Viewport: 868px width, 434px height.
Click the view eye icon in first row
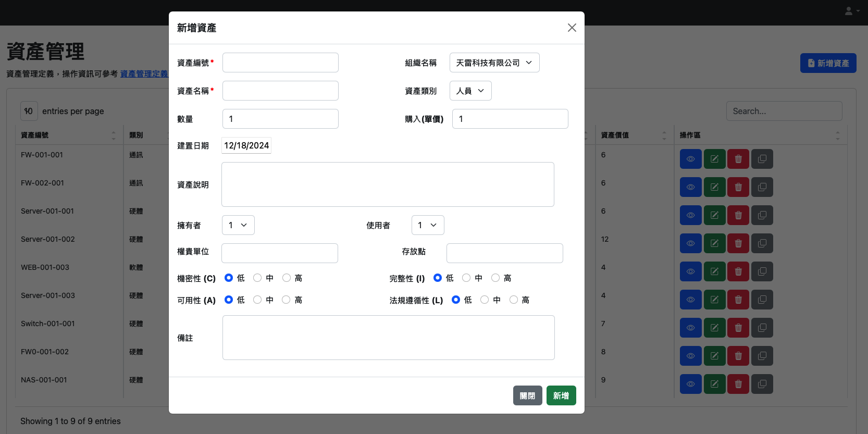[690, 159]
